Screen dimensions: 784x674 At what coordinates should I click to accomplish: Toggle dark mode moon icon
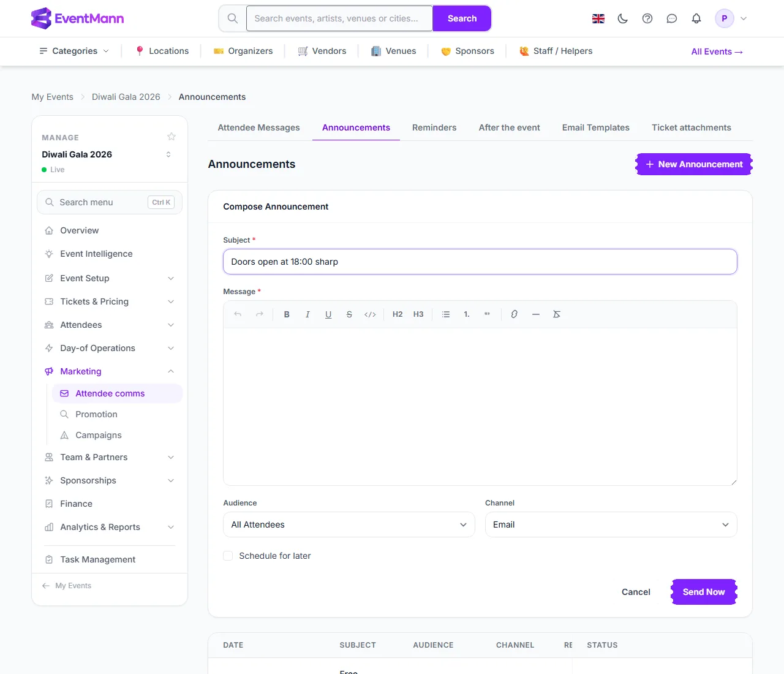(x=623, y=18)
